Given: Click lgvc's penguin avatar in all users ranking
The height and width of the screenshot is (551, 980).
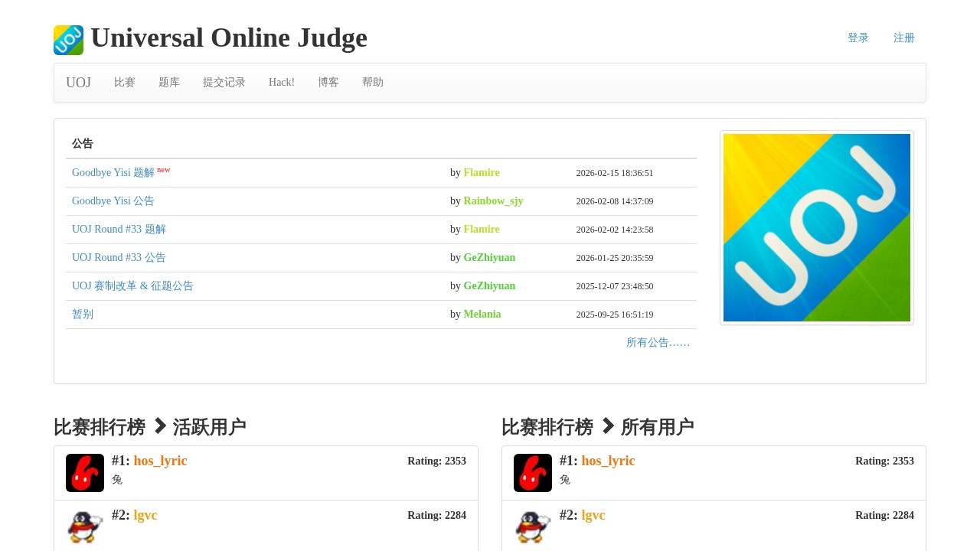Looking at the screenshot, I should pyautogui.click(x=533, y=527).
